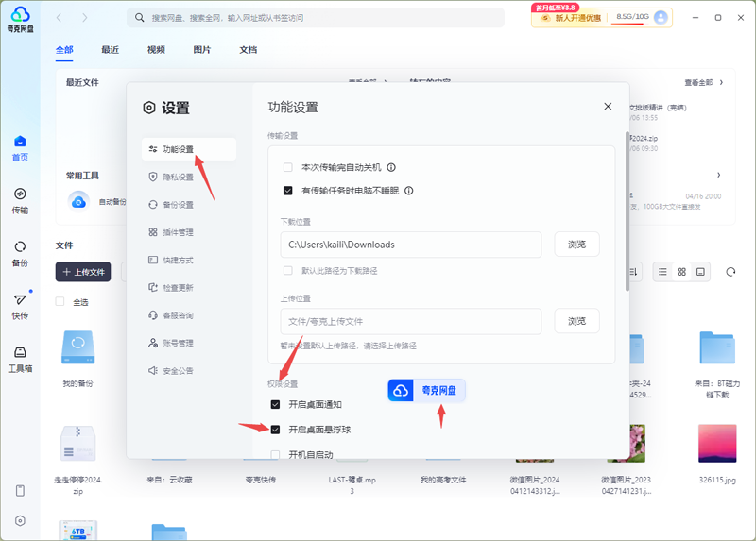Switch to grid view icon
Image resolution: width=756 pixels, height=541 pixels.
[681, 272]
